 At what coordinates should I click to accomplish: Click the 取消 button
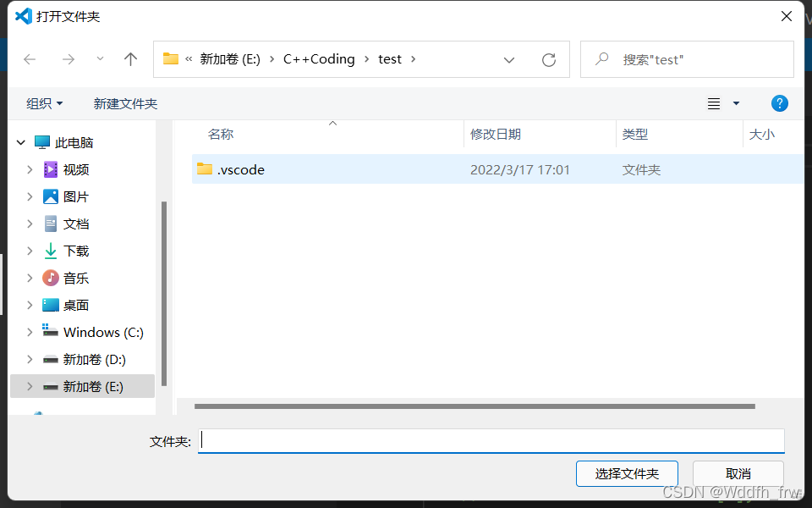coord(738,473)
